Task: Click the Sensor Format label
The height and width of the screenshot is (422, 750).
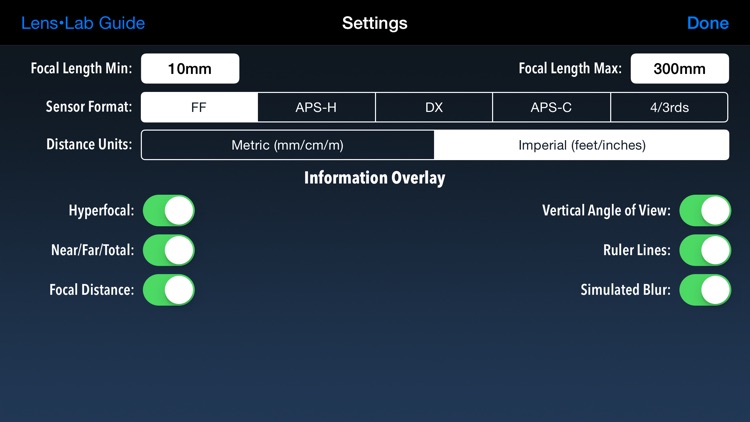Action: [x=89, y=106]
